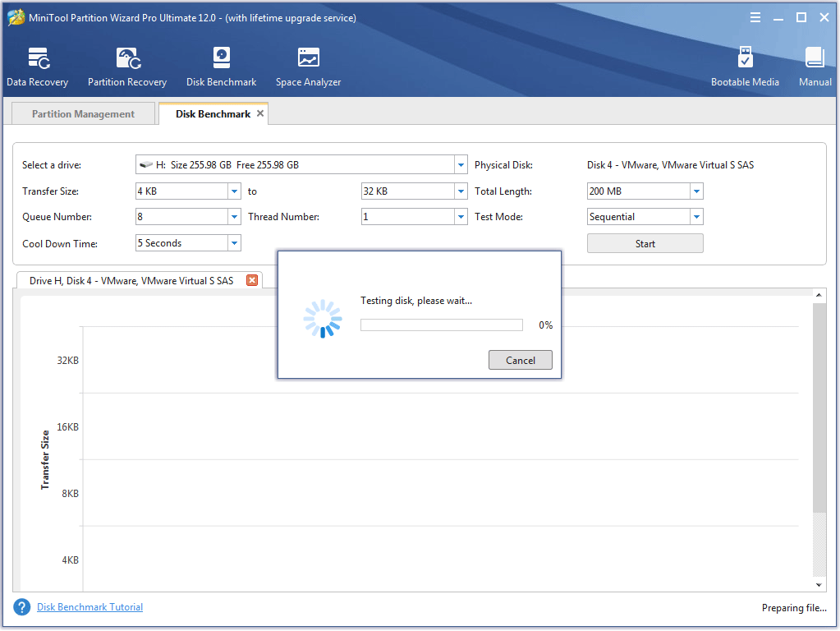Open the starting Transfer Size 4 KB dropdown

(234, 191)
